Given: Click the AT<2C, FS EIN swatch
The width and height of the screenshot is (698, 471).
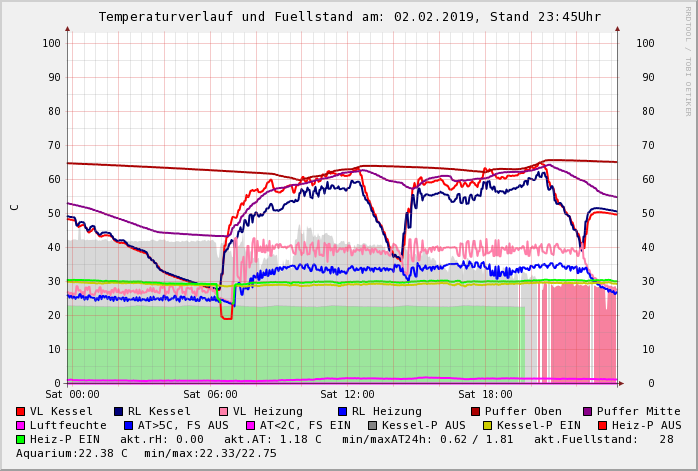Looking at the screenshot, I should (x=251, y=425).
